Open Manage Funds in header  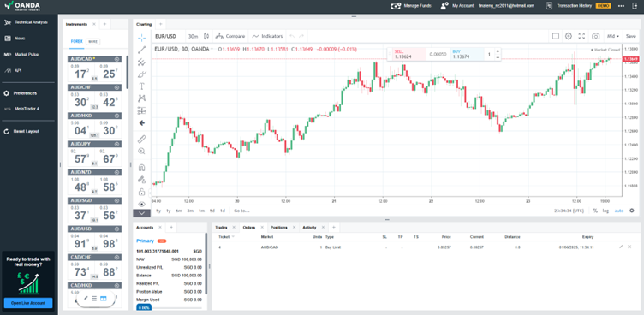[x=411, y=6]
